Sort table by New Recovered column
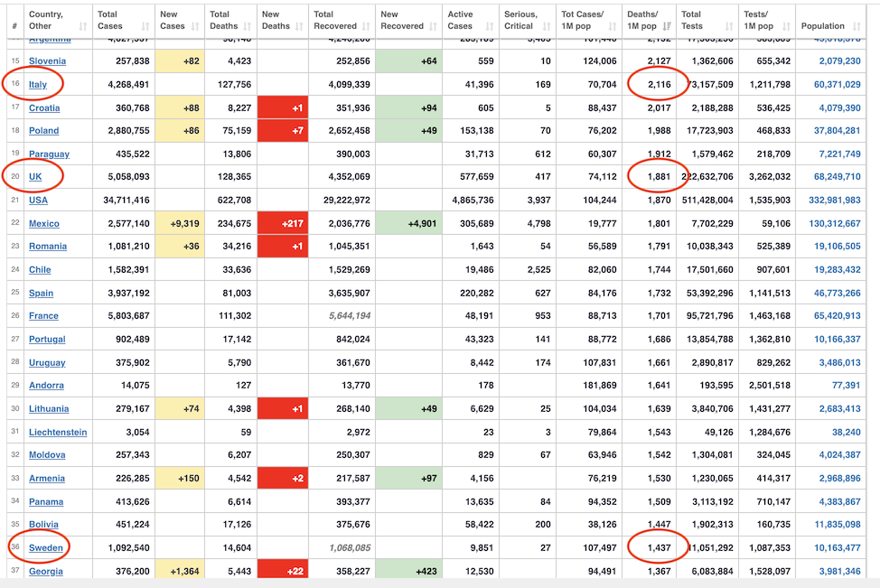 (408, 21)
